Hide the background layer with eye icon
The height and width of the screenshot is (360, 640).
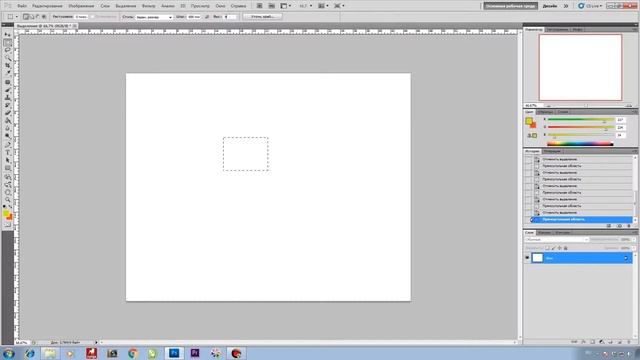coord(527,258)
